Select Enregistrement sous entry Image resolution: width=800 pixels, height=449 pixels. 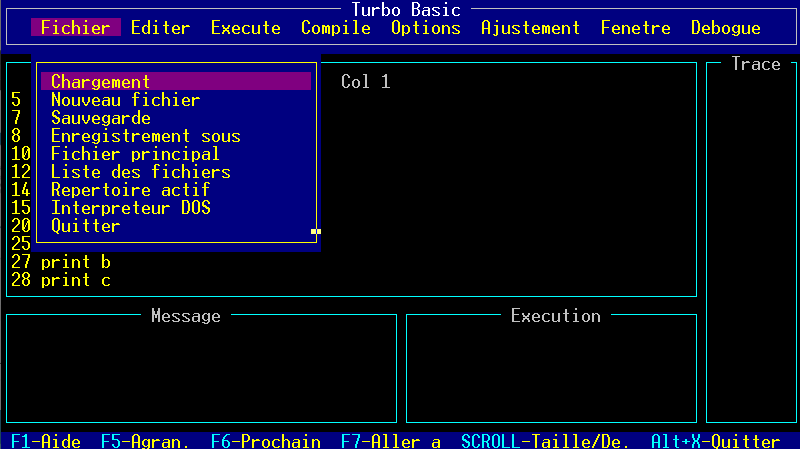point(176,136)
